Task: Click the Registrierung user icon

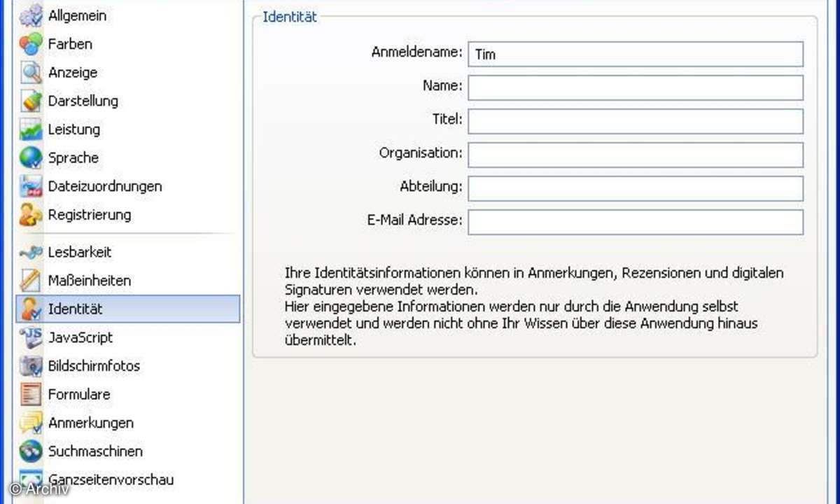Action: (31, 215)
